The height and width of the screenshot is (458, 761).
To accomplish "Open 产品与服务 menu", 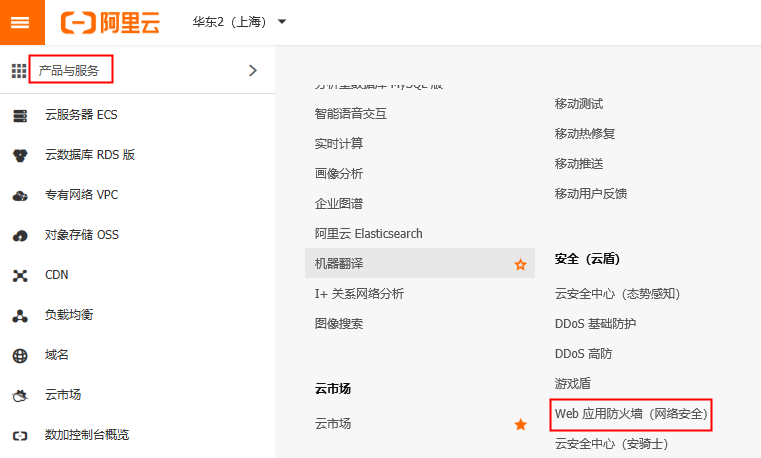I will coord(69,70).
